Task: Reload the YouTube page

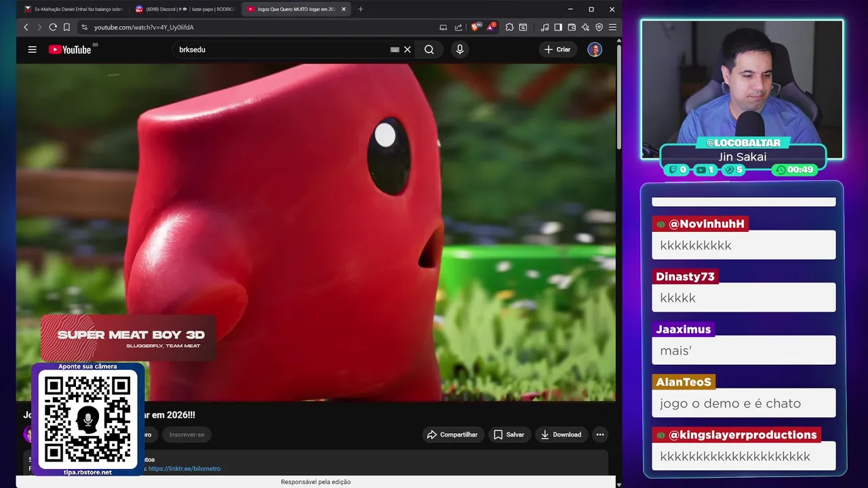Action: tap(53, 27)
